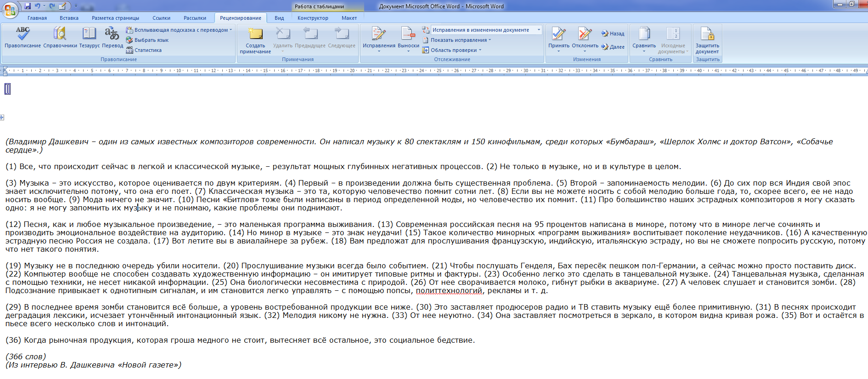
Task: Open the undo history dropdown arrow
Action: (44, 6)
